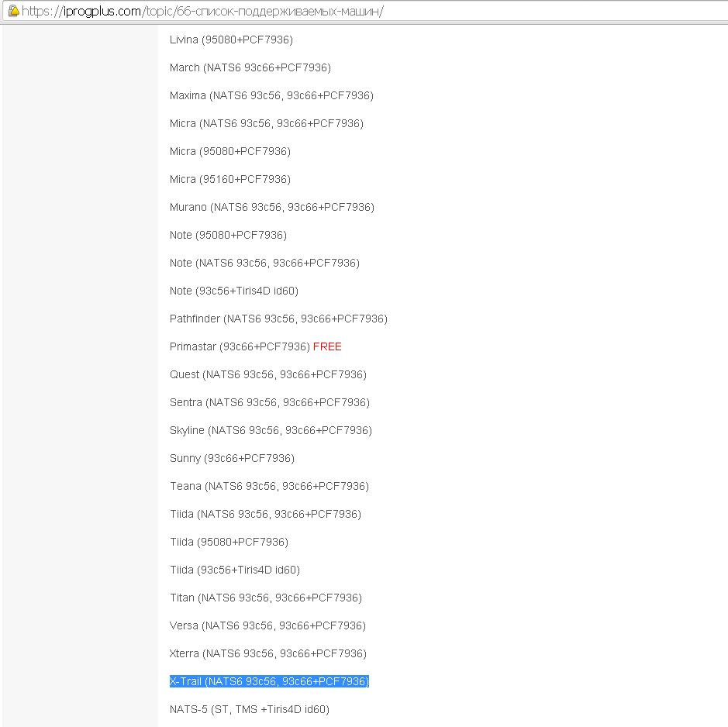Click the Skyline NATS6 entry
Image resolution: width=728 pixels, height=727 pixels.
[271, 430]
